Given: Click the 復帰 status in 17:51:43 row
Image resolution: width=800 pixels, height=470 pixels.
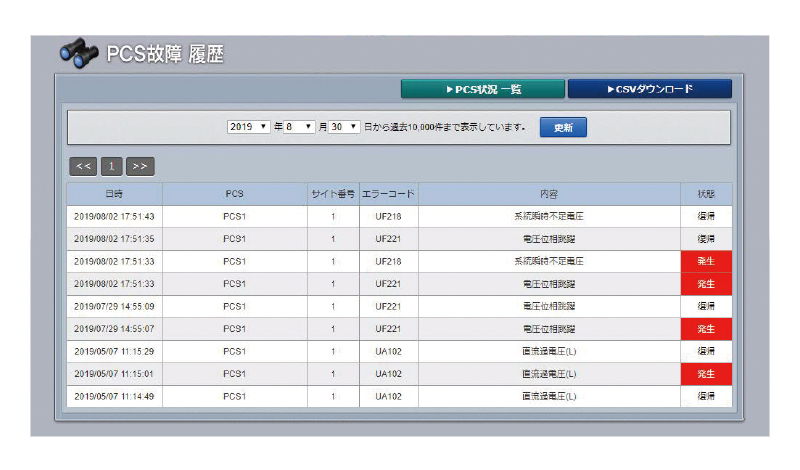Looking at the screenshot, I should [706, 216].
